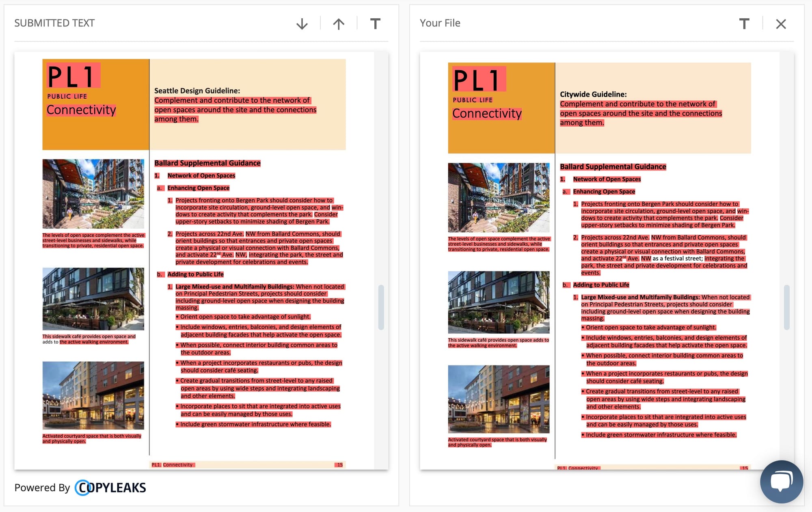Image resolution: width=812 pixels, height=512 pixels.
Task: Toggle text view in Your File panel
Action: [744, 24]
